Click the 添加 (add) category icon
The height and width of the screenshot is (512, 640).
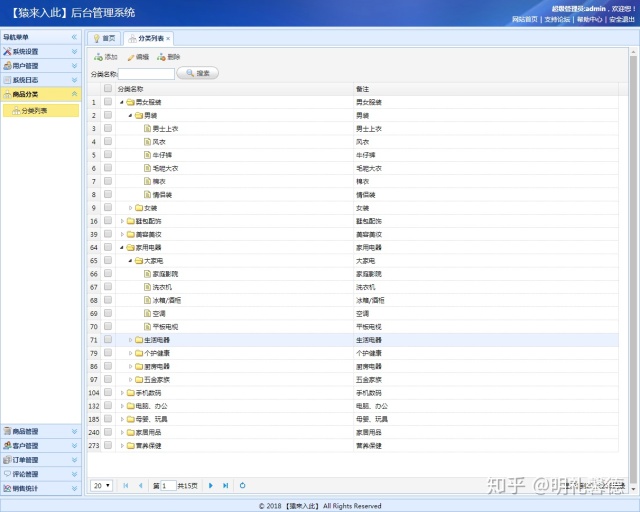point(98,57)
